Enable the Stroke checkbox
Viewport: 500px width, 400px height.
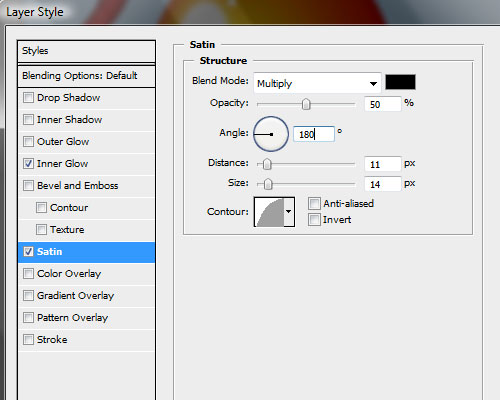(x=28, y=340)
